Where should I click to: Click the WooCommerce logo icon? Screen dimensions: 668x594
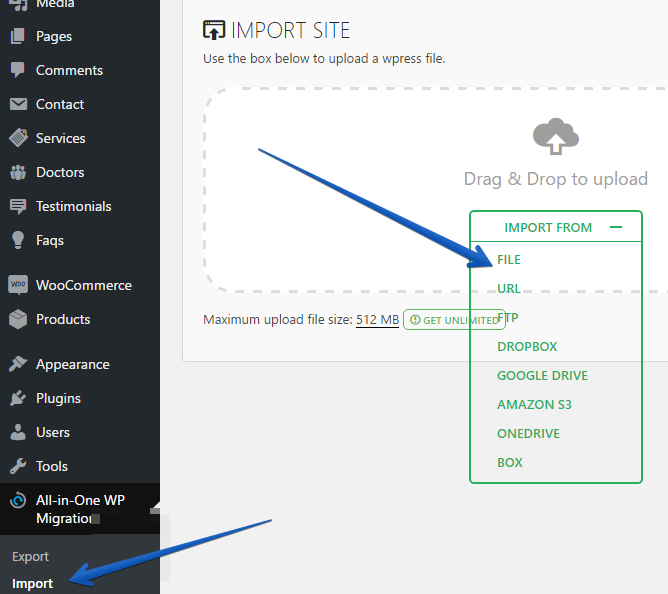click(x=18, y=285)
